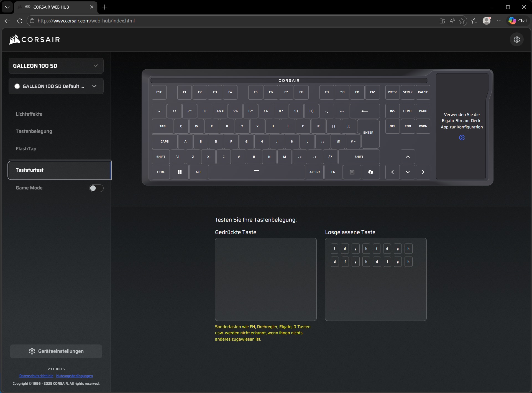Click the Geräteeinstellungen button
532x393 pixels.
[x=56, y=351]
